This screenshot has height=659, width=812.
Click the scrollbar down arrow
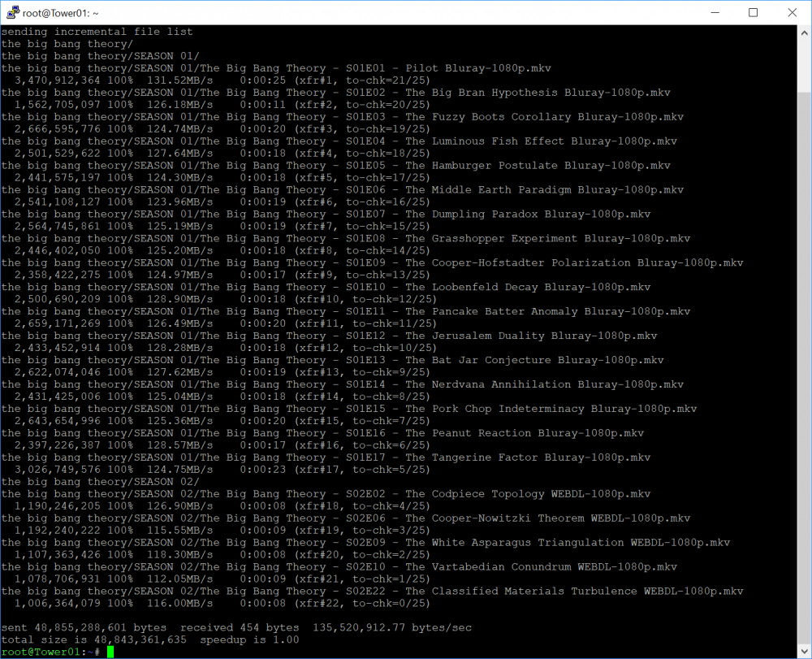(x=804, y=651)
